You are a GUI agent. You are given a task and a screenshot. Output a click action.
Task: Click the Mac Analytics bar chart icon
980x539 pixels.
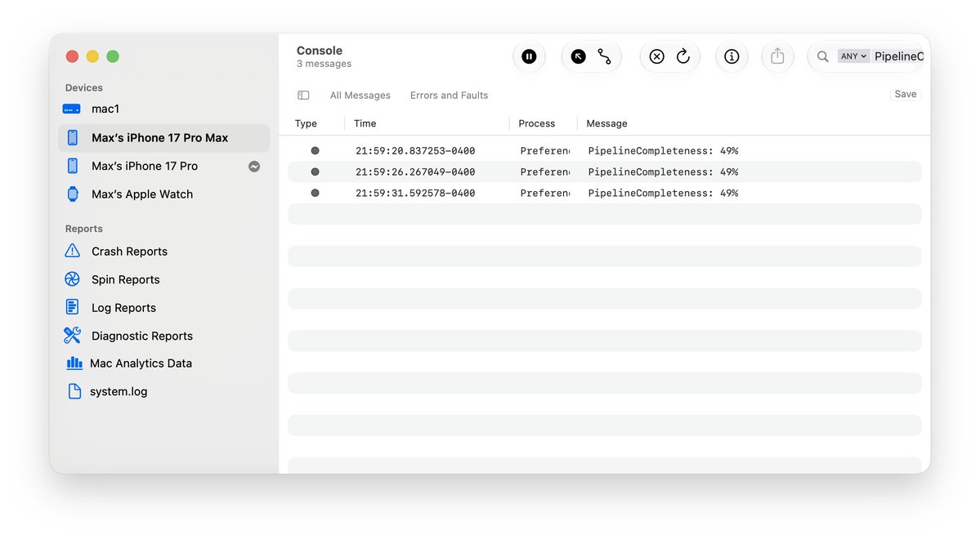(x=74, y=363)
